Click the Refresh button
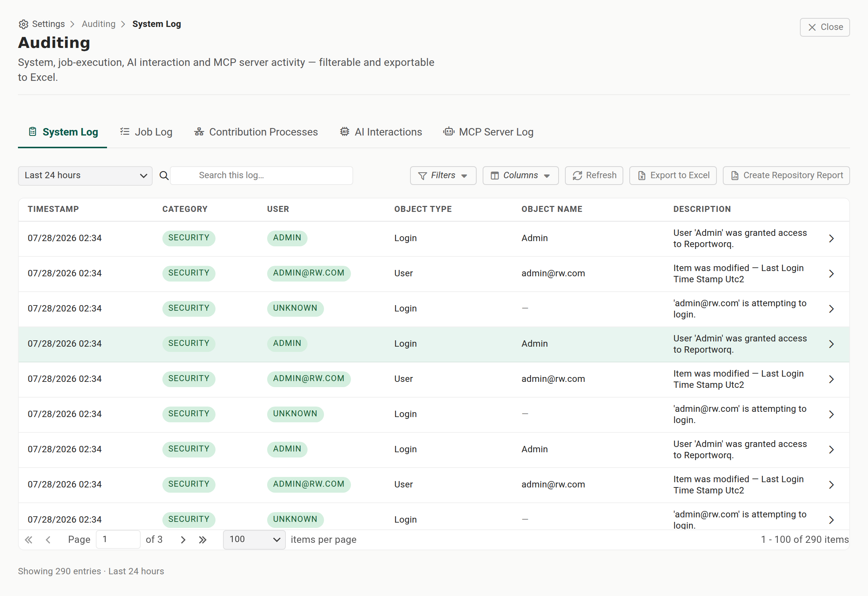 pyautogui.click(x=594, y=176)
